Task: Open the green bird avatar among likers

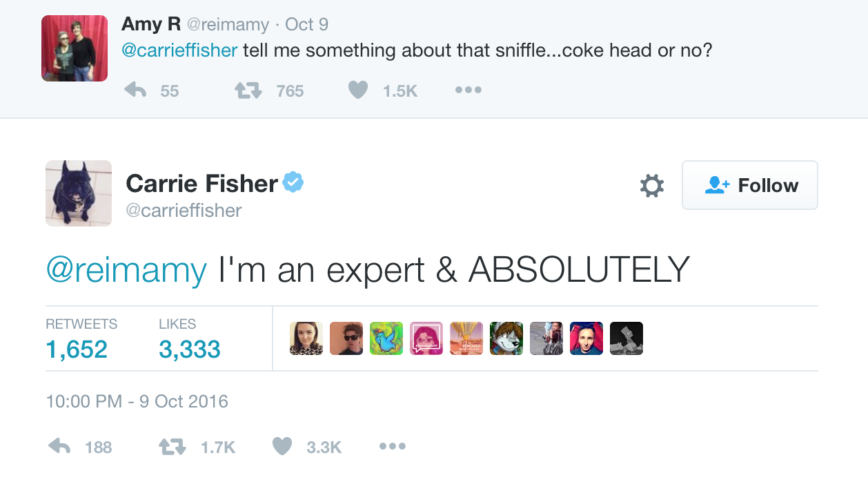Action: (x=386, y=338)
